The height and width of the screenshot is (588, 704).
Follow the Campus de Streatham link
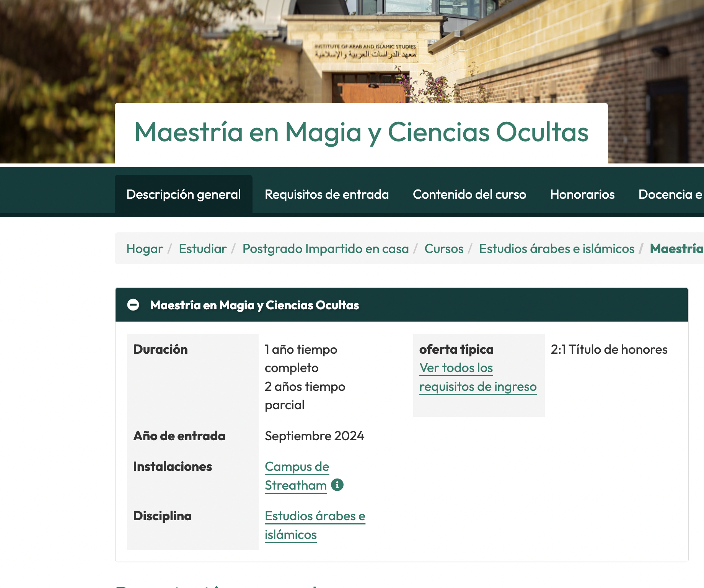297,475
